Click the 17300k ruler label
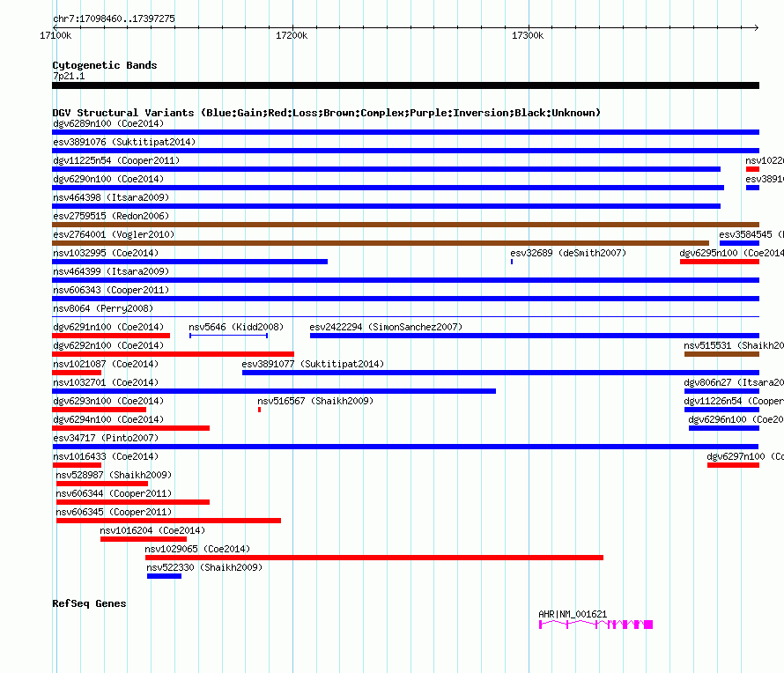The image size is (784, 673). (x=528, y=35)
